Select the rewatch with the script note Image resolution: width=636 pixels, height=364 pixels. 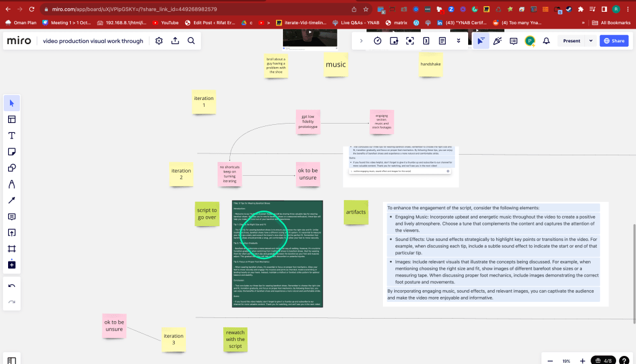coord(235,339)
